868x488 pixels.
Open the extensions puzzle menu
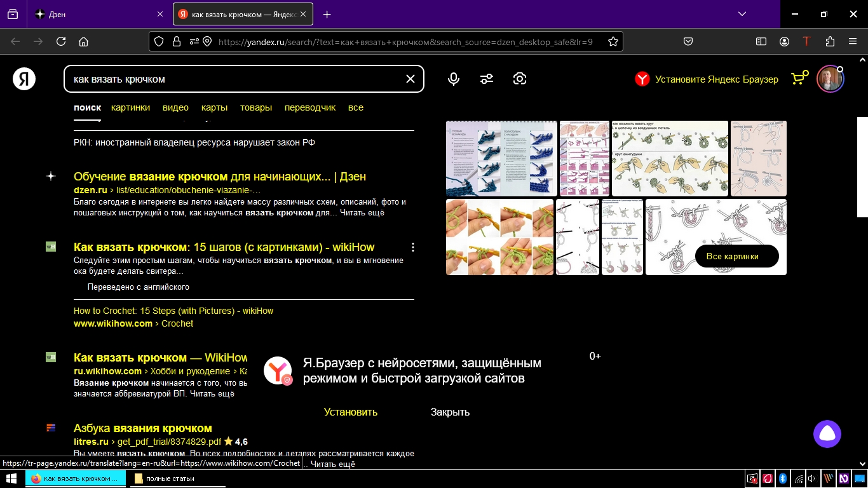click(x=830, y=41)
